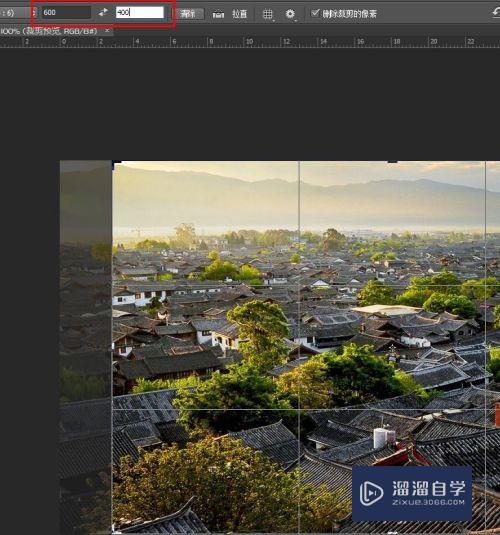Open the crop overlay grid options
The height and width of the screenshot is (535, 500).
268,14
